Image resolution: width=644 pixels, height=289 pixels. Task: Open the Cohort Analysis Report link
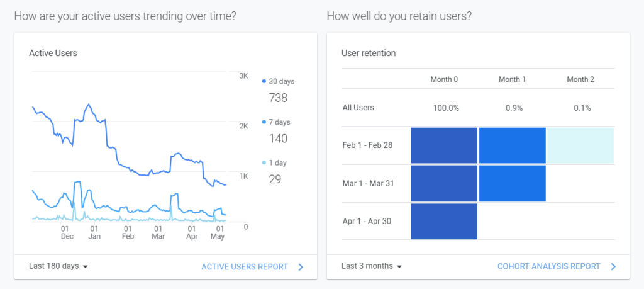tap(548, 267)
